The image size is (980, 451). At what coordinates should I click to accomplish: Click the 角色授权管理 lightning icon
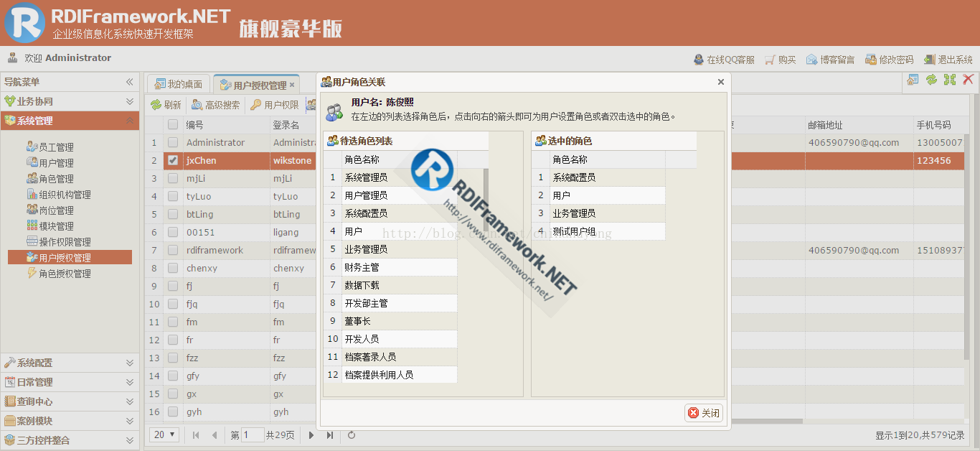pos(32,273)
